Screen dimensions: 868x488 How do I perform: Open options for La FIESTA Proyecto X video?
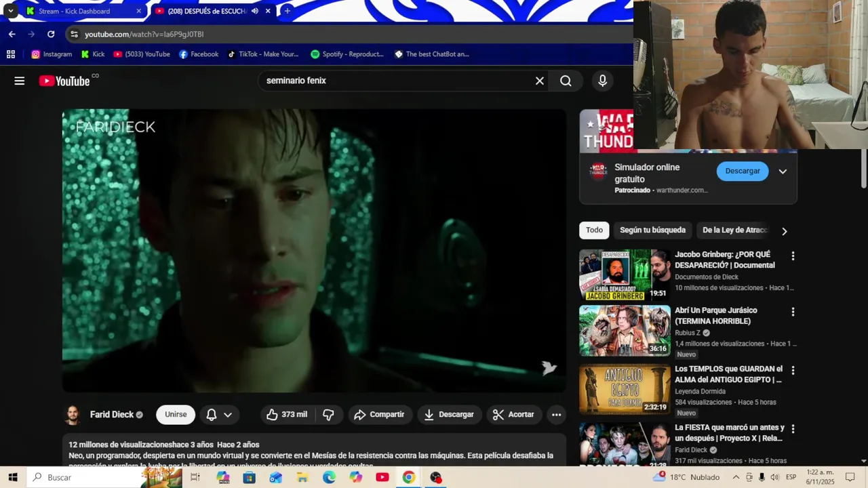[x=793, y=428]
